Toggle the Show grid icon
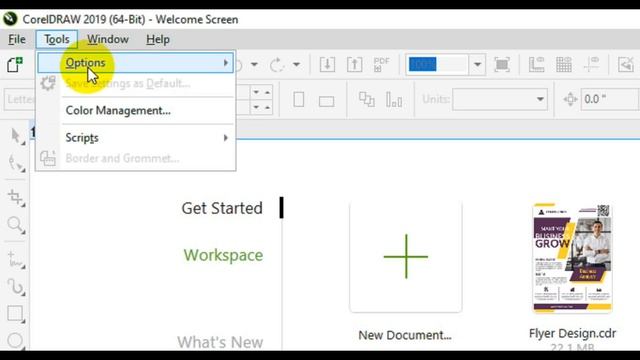 (564, 64)
